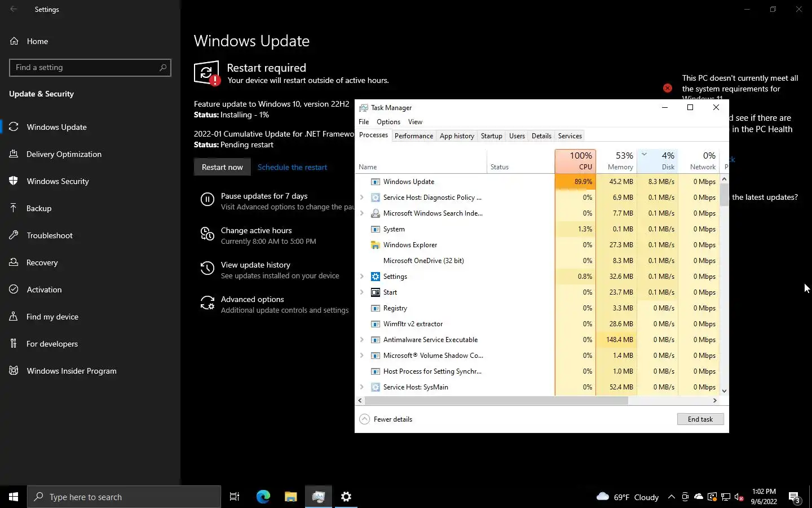Switch to the Performance tab

(414, 136)
